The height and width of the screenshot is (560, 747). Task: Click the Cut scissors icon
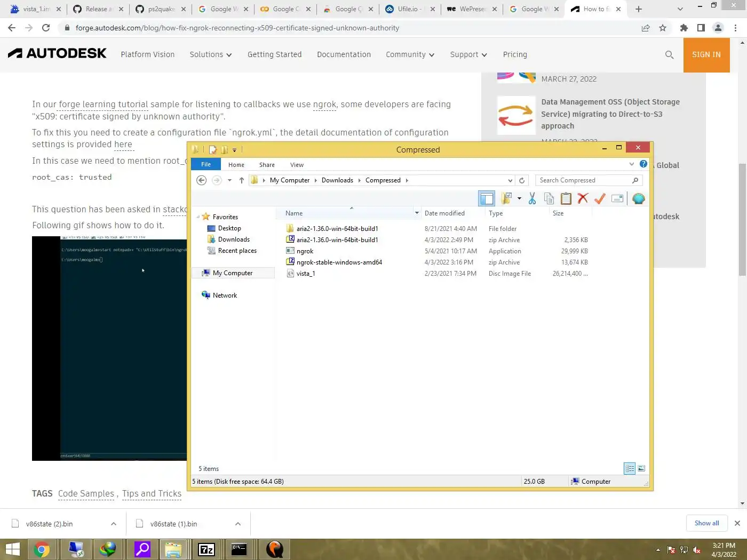pos(532,199)
